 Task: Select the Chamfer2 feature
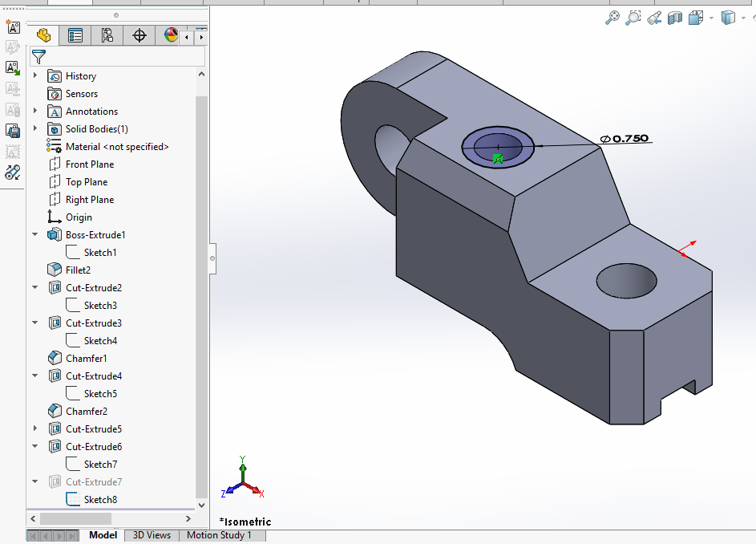tap(86, 412)
